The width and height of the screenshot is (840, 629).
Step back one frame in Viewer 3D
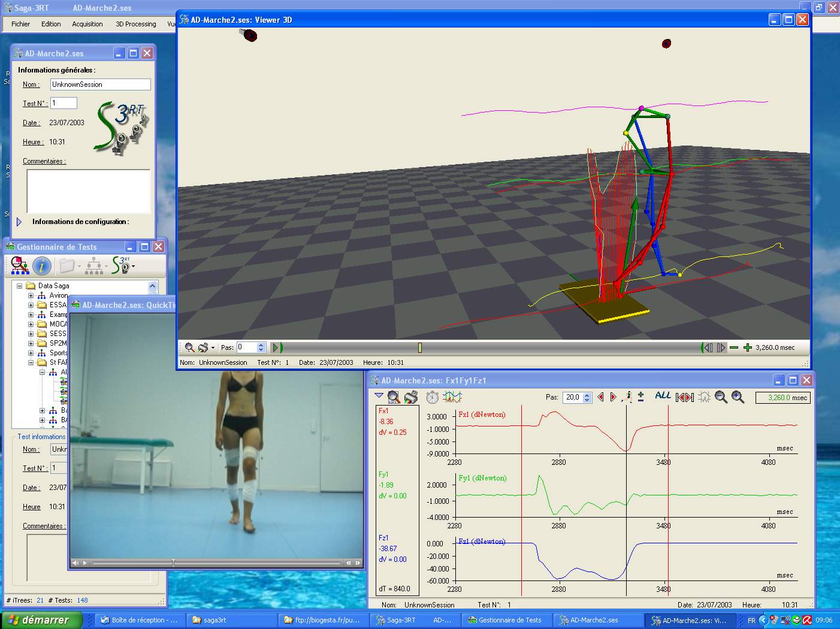click(x=708, y=347)
